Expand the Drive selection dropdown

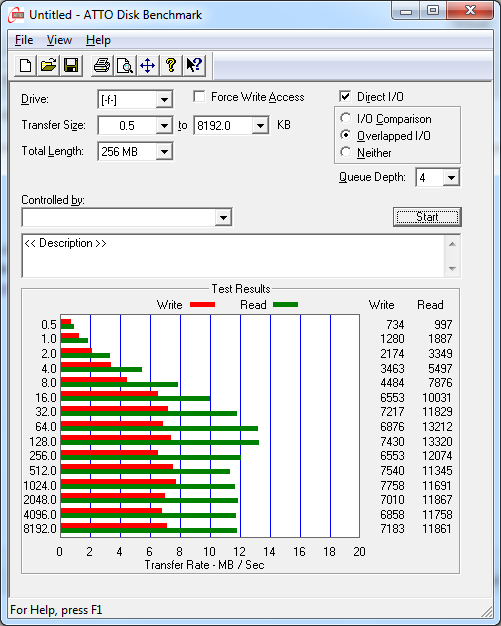coord(164,99)
